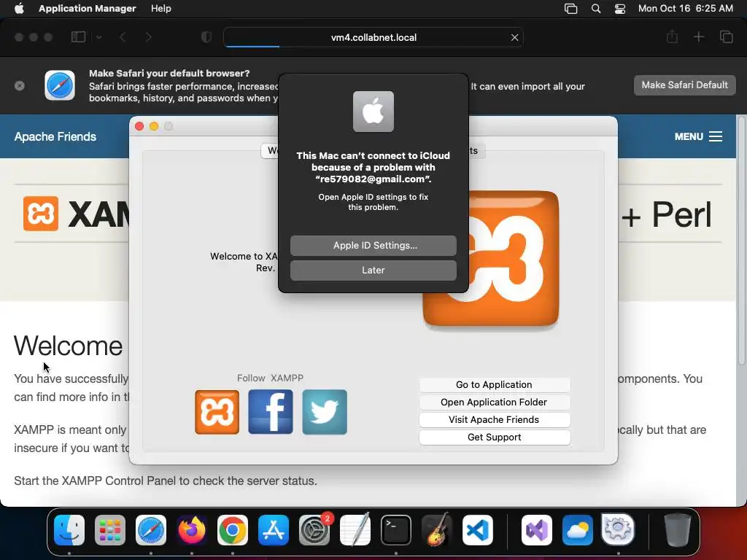Show Safari tab overview
Image resolution: width=747 pixels, height=560 pixels.
[726, 36]
